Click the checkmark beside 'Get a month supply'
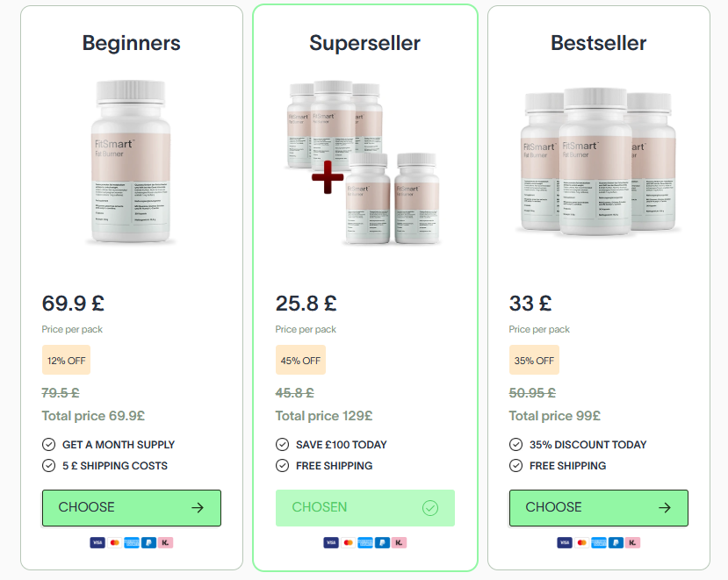Viewport: 728px width, 580px height. [49, 445]
